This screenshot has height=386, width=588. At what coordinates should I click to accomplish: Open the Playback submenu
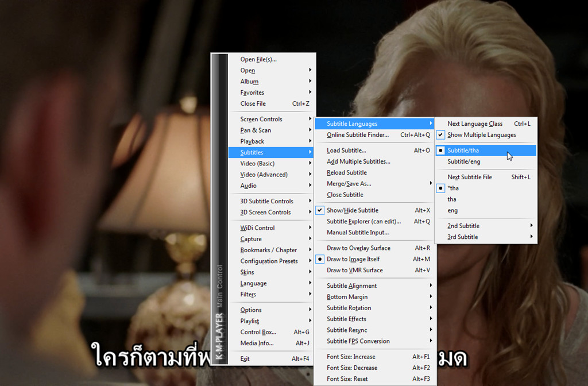[271, 141]
